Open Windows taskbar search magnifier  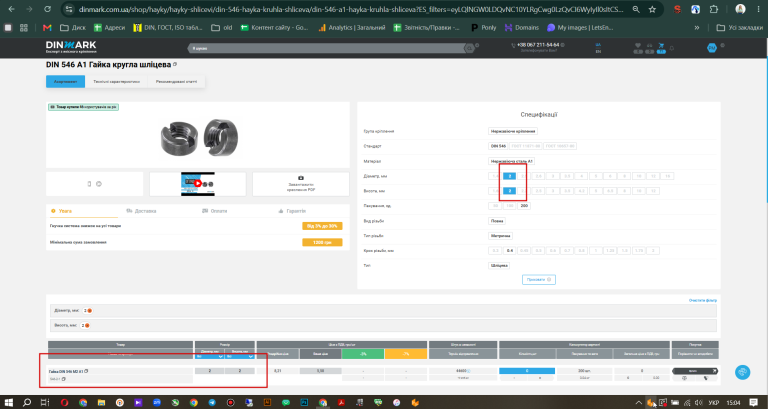click(27, 403)
